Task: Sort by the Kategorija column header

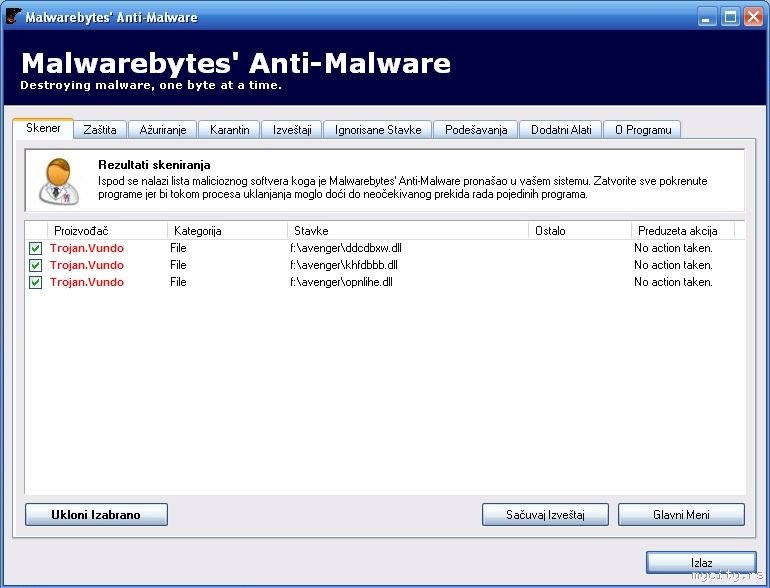Action: pyautogui.click(x=227, y=231)
